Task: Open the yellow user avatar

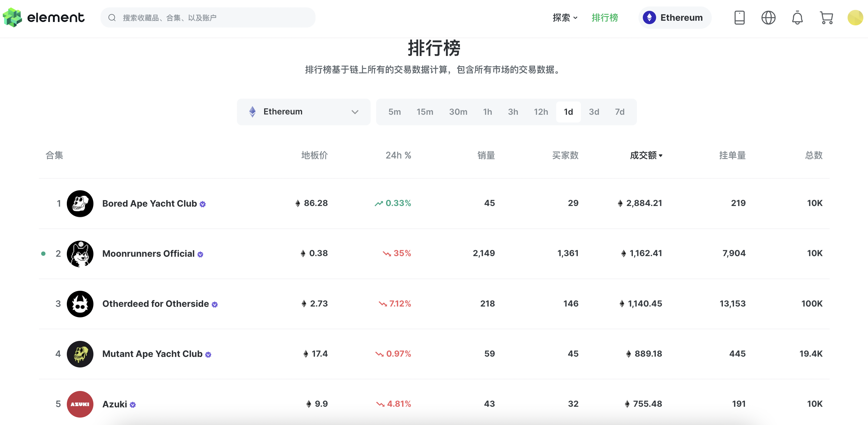Action: point(855,18)
